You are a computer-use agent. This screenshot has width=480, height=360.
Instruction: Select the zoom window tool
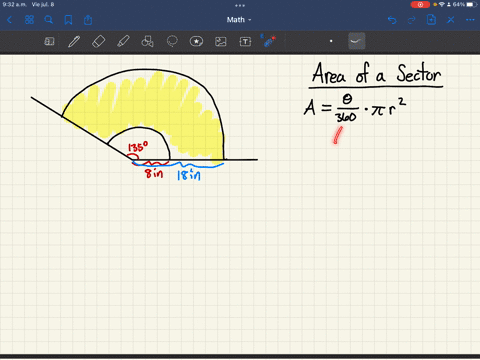(49, 41)
